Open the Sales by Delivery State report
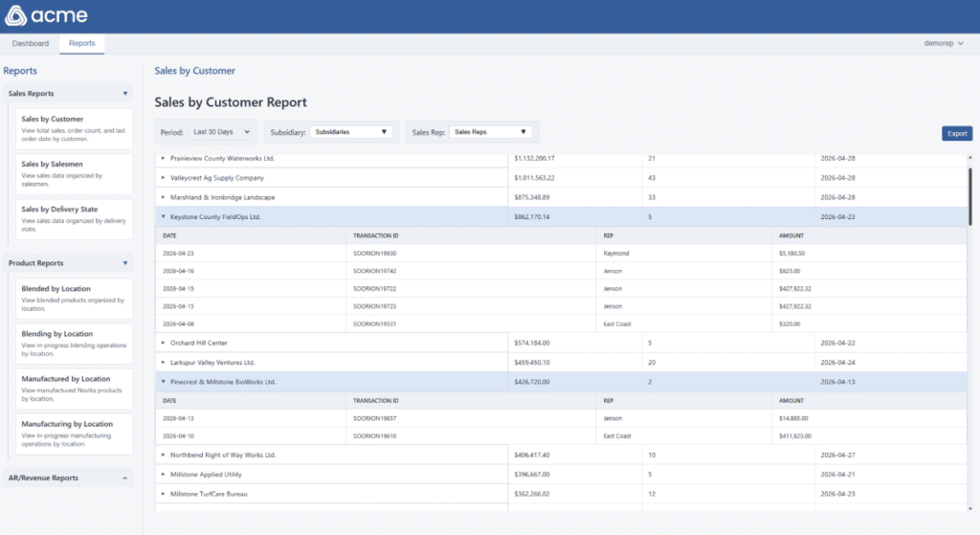The width and height of the screenshot is (980, 535). click(74, 219)
